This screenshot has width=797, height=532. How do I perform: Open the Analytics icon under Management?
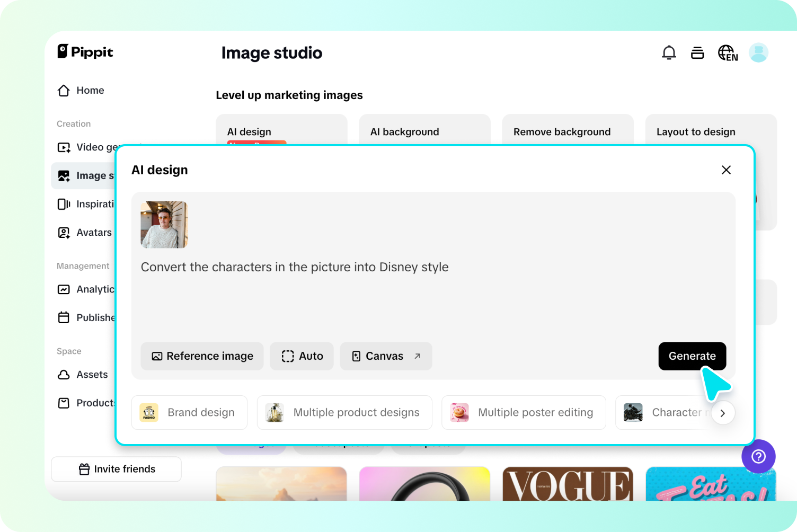coord(63,289)
